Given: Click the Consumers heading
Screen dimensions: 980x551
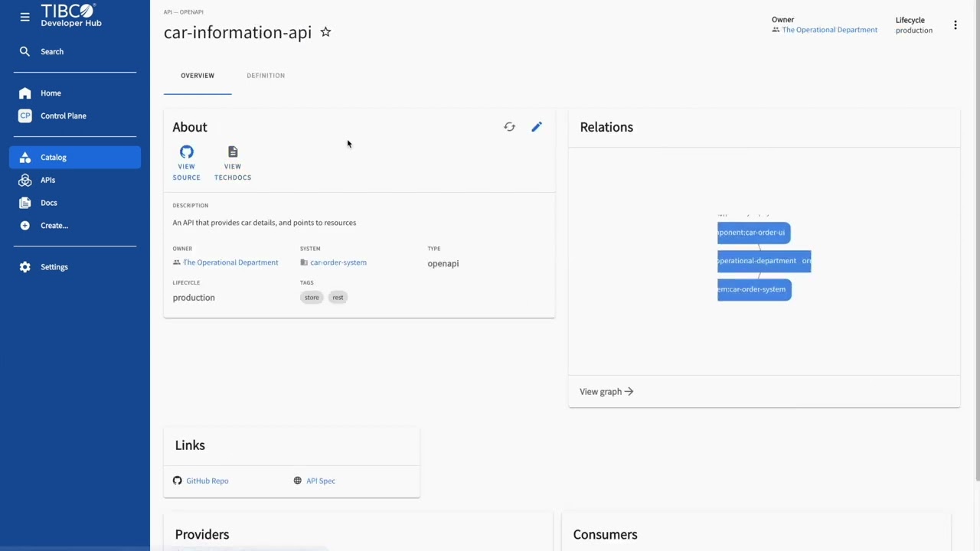Looking at the screenshot, I should click(x=605, y=534).
